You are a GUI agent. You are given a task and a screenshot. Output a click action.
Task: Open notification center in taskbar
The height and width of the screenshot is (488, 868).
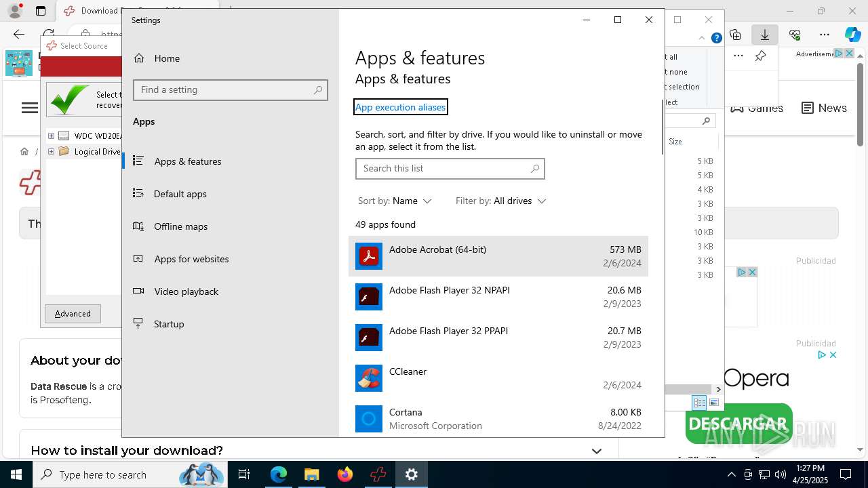(846, 474)
